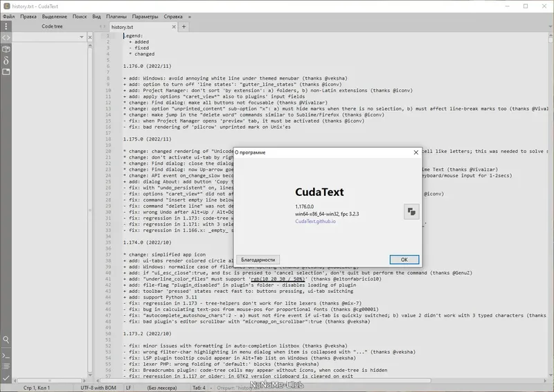Add a new tab with plus

pyautogui.click(x=184, y=26)
